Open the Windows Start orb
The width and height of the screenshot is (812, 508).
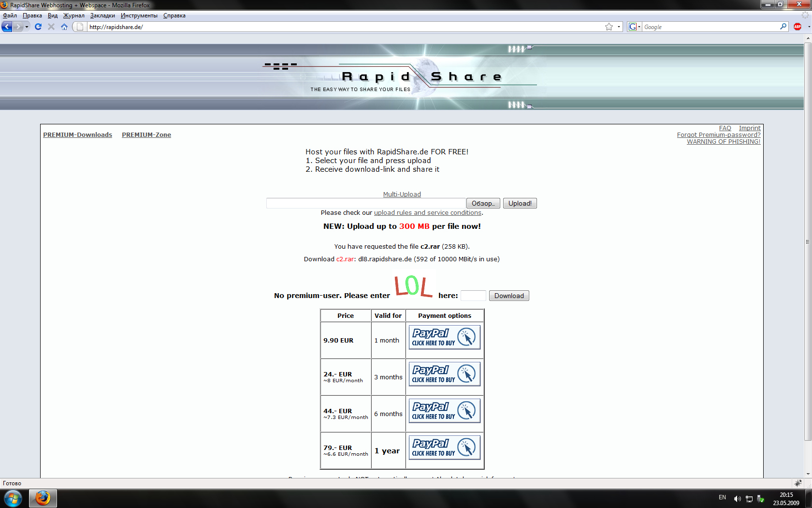click(13, 498)
